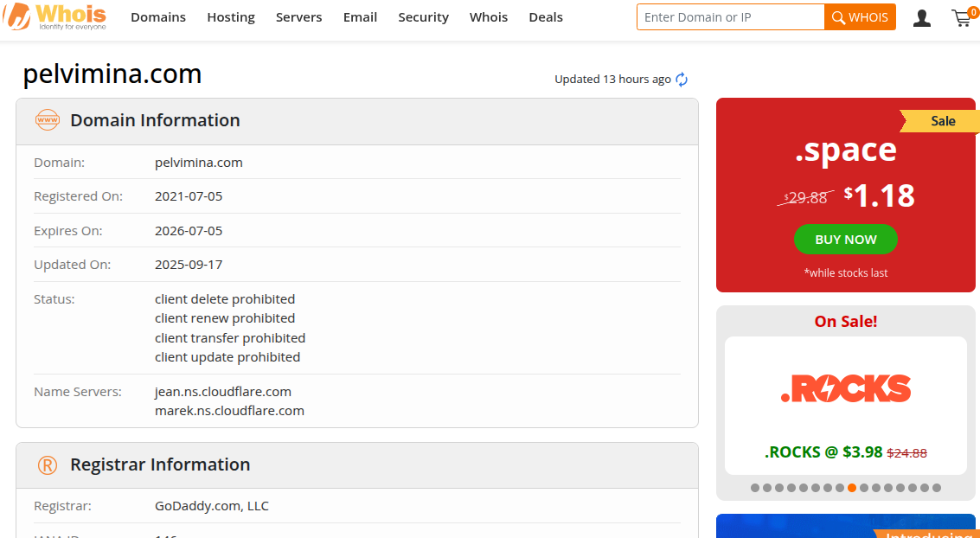Viewport: 980px width, 538px height.
Task: Click status client transfer prohibited
Action: point(230,338)
